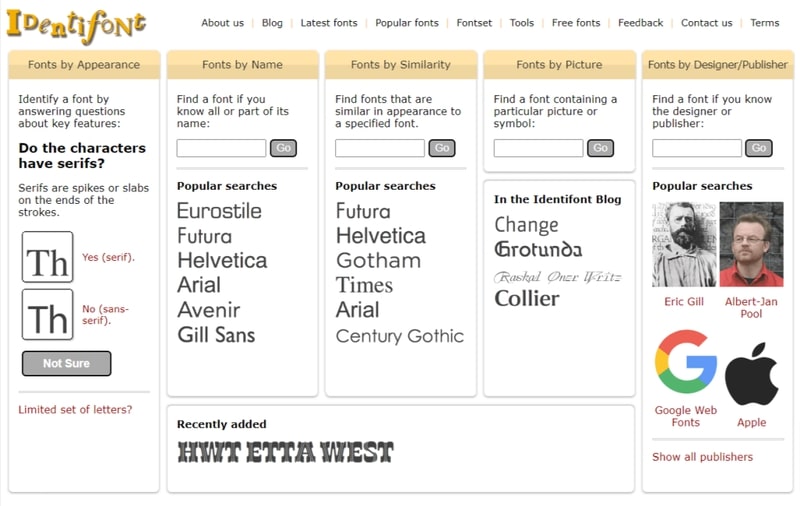Select the serif 'Th' sample image
Viewport: 800px width, 506px height.
pos(48,258)
